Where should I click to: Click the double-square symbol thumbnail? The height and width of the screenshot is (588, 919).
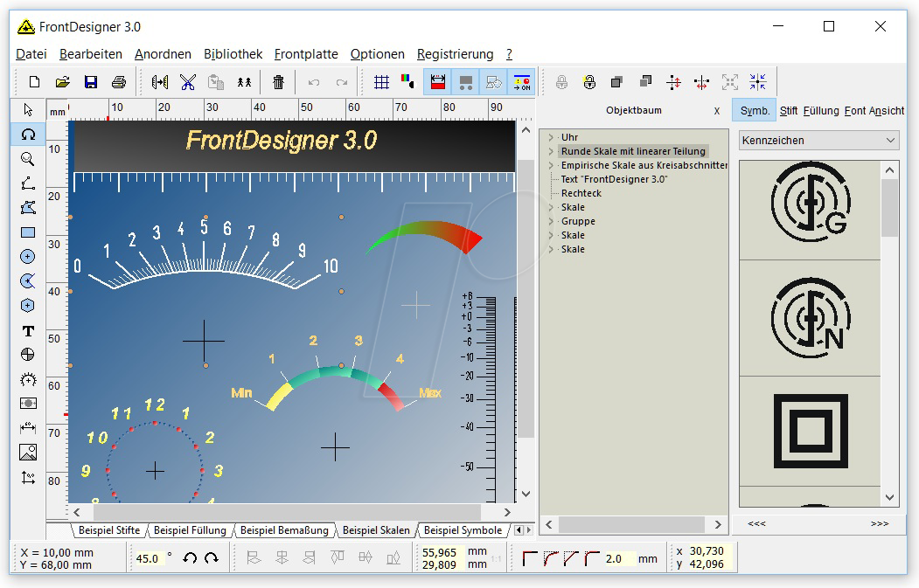click(x=810, y=430)
